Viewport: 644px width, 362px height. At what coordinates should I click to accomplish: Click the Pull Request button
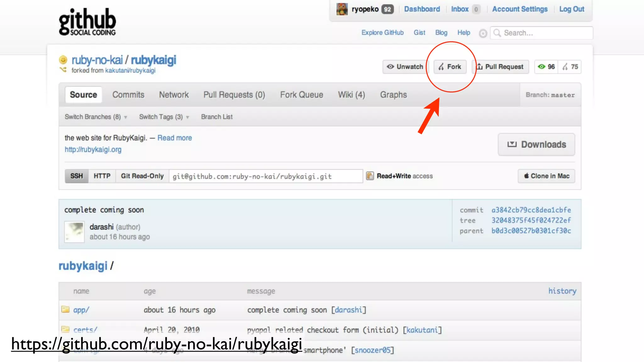(500, 67)
